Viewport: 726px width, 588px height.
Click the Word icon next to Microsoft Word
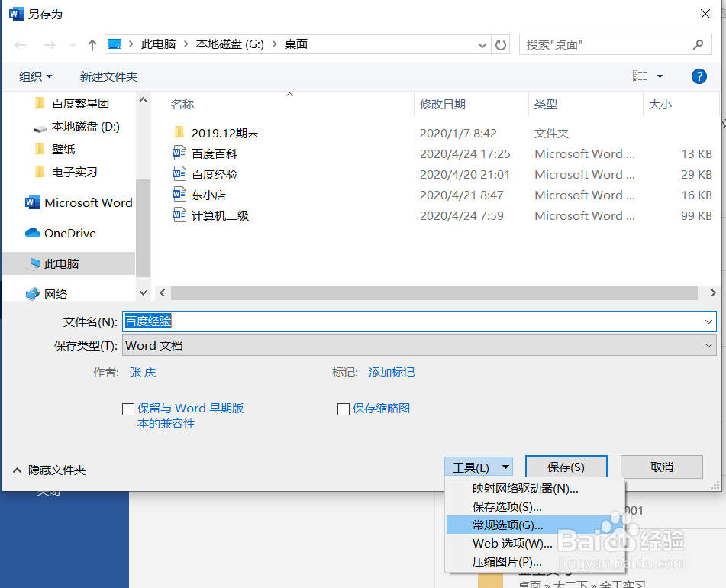tap(32, 202)
